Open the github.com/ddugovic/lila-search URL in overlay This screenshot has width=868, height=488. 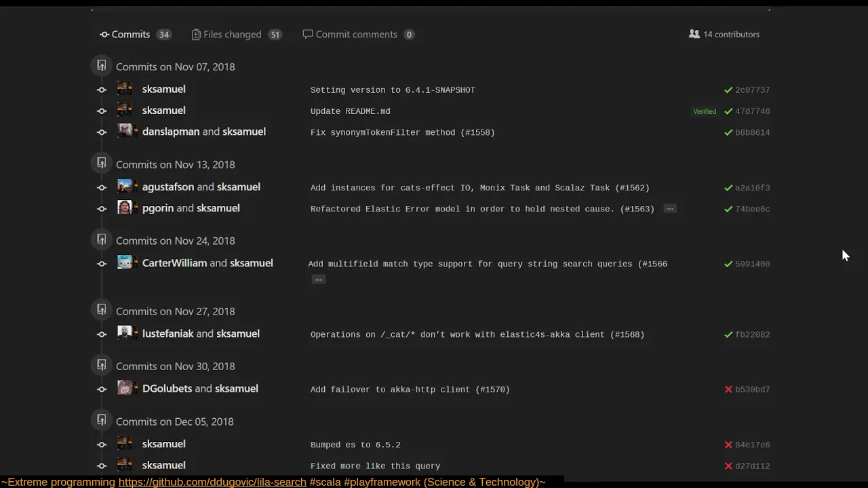(212, 482)
